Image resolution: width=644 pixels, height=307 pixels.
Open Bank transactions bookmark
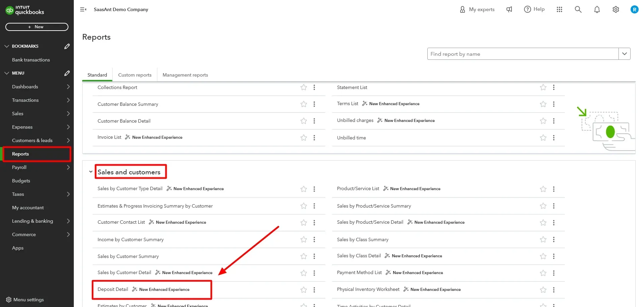pyautogui.click(x=31, y=60)
